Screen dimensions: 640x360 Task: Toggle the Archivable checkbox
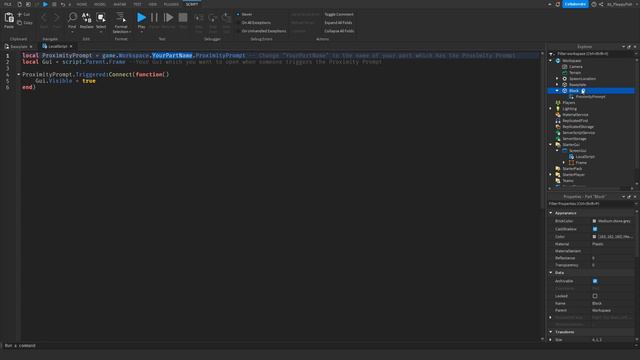point(595,281)
